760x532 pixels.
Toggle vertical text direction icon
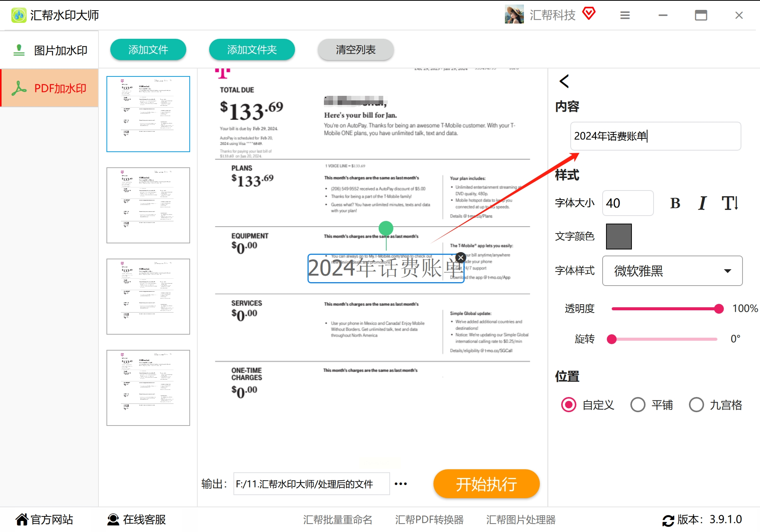(x=730, y=203)
